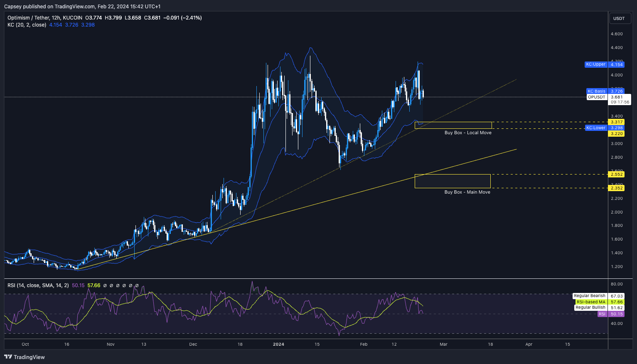
Task: Click the KC:Upper price label
Action: click(x=595, y=64)
